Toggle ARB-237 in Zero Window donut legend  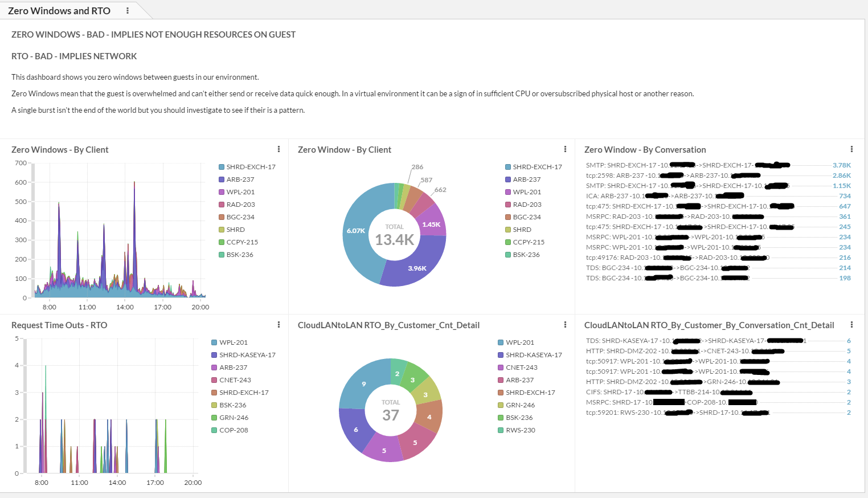(x=523, y=179)
